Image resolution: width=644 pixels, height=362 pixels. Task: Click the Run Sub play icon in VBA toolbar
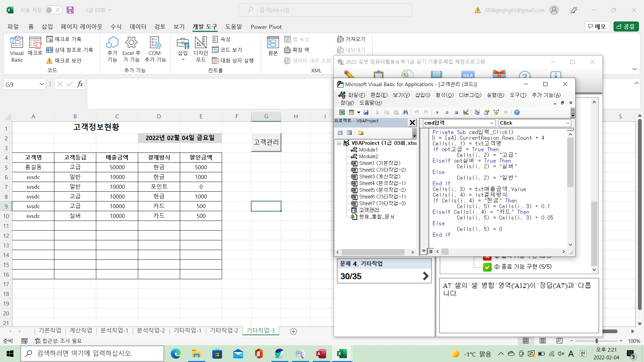pyautogui.click(x=437, y=112)
